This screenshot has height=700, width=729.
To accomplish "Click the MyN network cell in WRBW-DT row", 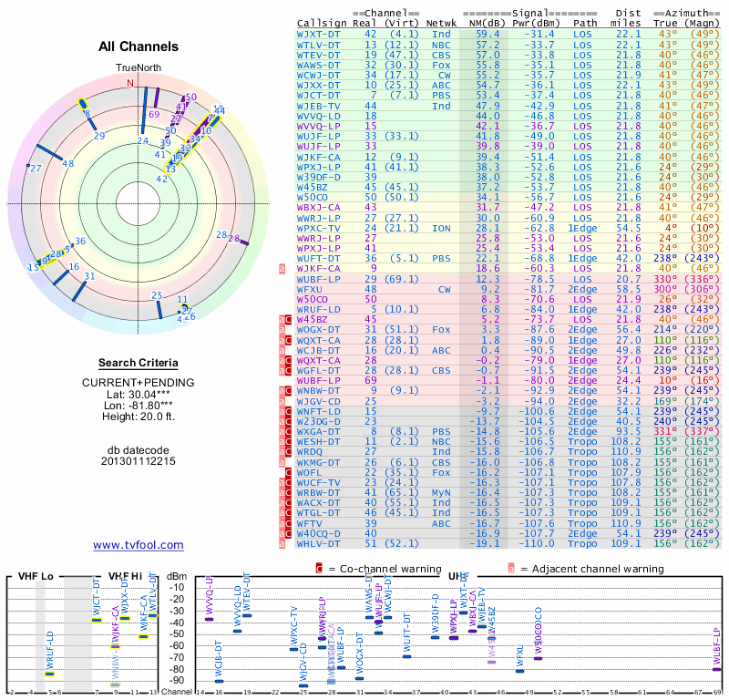I will click(441, 492).
